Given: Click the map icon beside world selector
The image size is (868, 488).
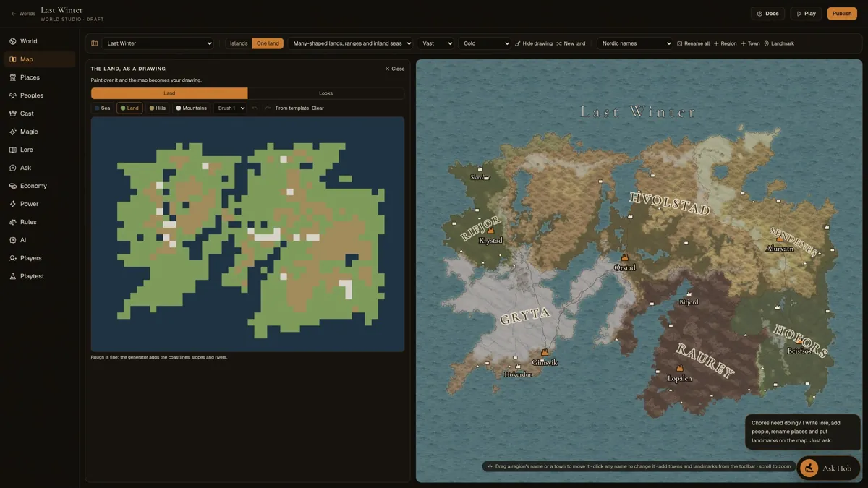Looking at the screenshot, I should [x=94, y=43].
